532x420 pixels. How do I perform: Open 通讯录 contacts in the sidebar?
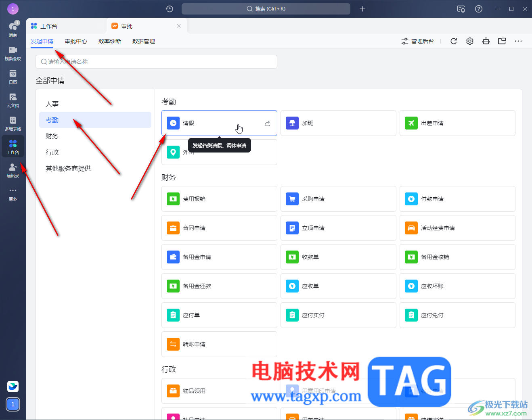[x=13, y=170]
